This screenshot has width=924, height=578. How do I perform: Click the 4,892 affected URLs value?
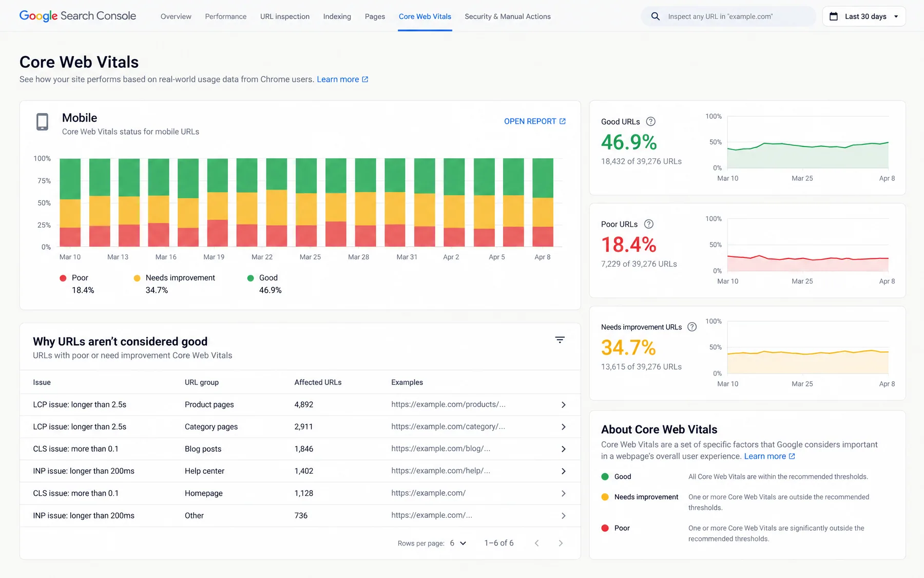click(x=304, y=404)
